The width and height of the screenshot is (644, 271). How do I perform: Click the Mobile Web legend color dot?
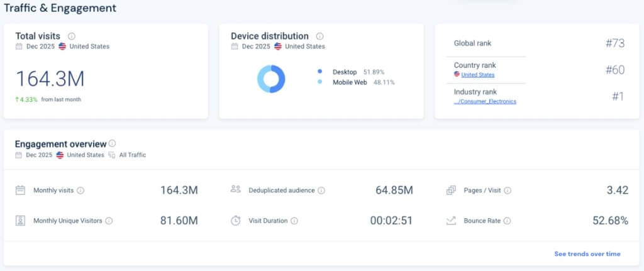[320, 82]
